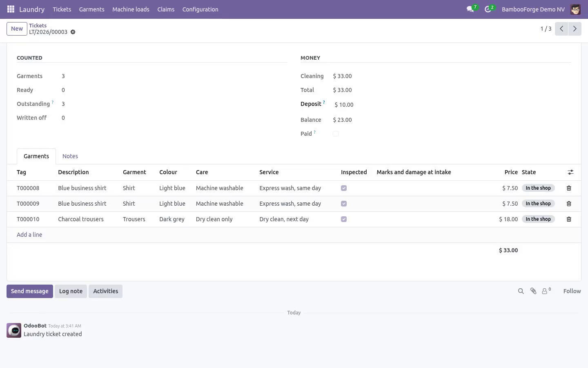Screen dimensions: 588x368
Task: Open the conversations chat icon
Action: coord(470,9)
